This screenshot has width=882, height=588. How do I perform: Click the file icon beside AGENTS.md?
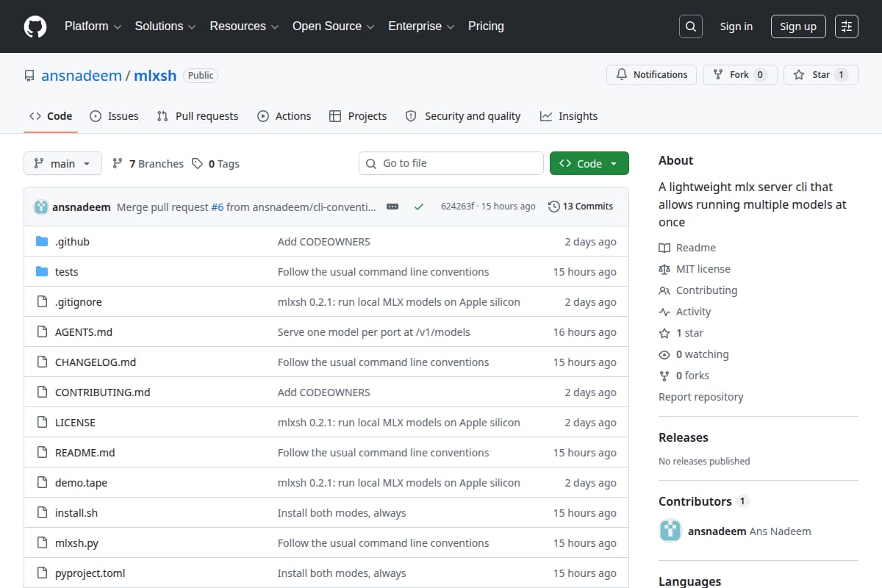click(x=42, y=332)
